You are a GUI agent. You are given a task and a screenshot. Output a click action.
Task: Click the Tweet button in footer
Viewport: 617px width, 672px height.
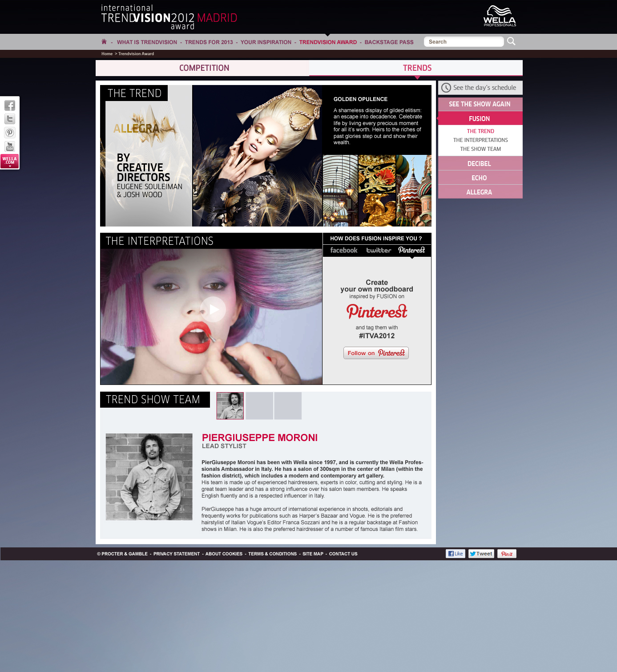481,554
